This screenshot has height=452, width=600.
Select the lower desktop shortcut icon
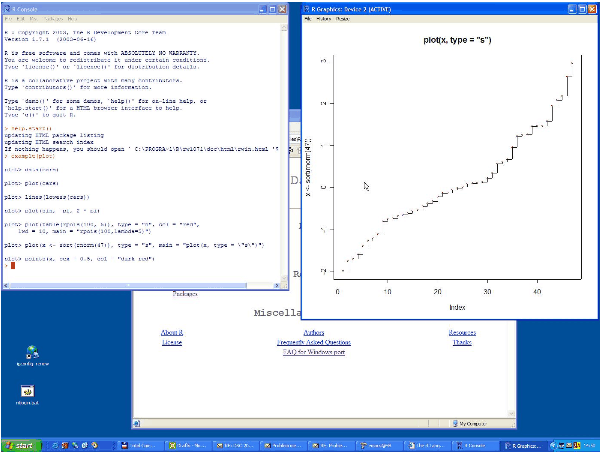coord(28,391)
